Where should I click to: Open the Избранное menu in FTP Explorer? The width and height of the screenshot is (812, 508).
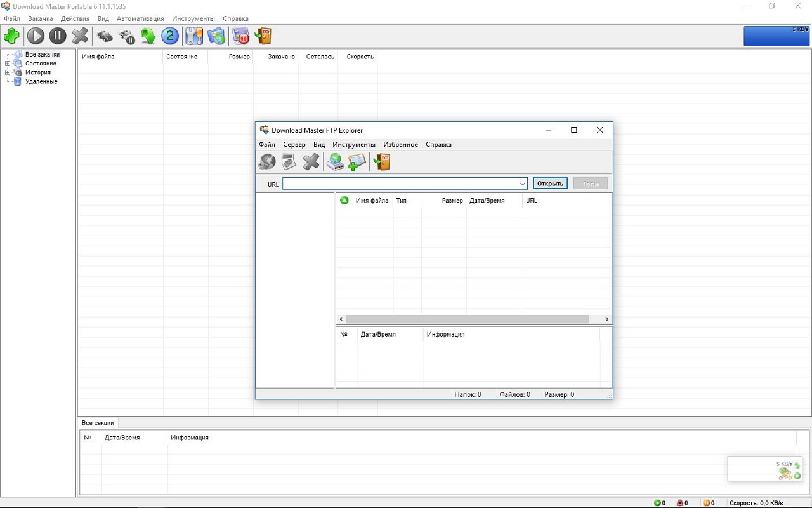pyautogui.click(x=400, y=145)
